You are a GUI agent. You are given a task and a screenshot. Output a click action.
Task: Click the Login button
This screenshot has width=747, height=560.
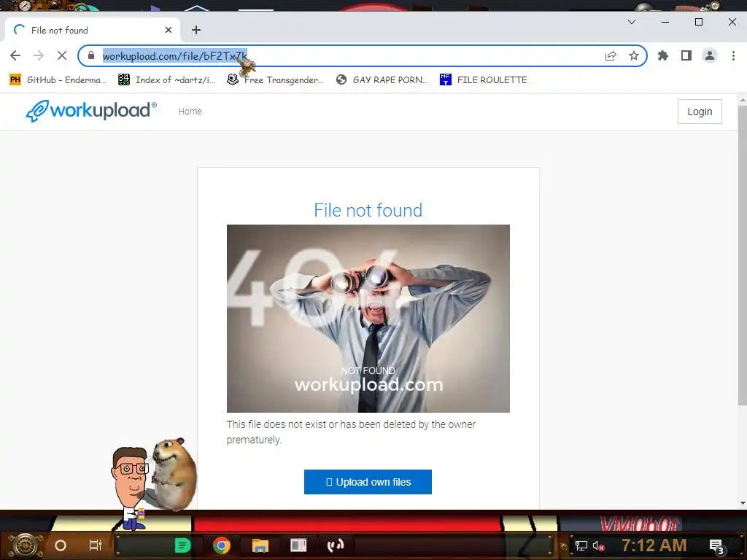[x=700, y=112]
